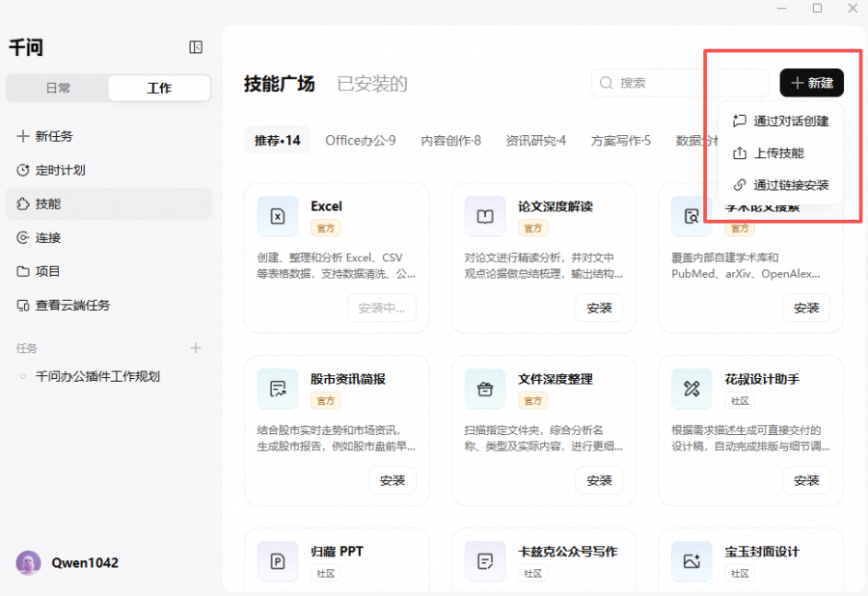Open the 卡兹克公众号写作 title
Screen dimensions: 868x596
[567, 552]
